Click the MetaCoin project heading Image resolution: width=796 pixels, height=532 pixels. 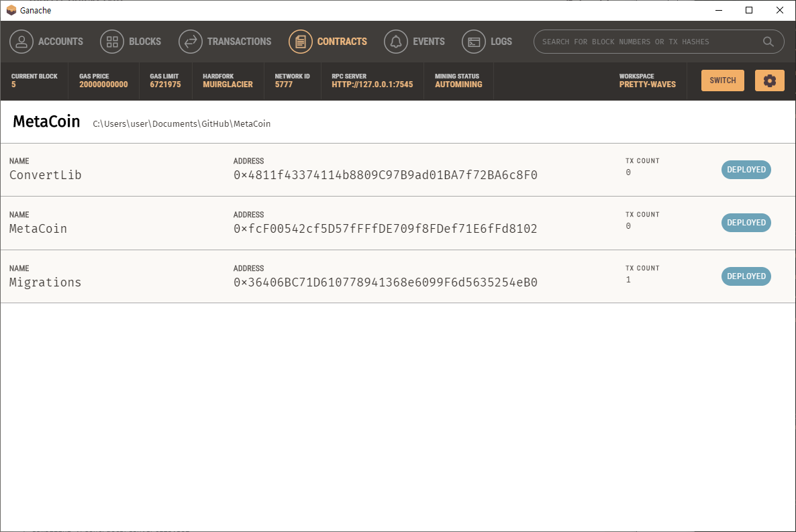(46, 121)
